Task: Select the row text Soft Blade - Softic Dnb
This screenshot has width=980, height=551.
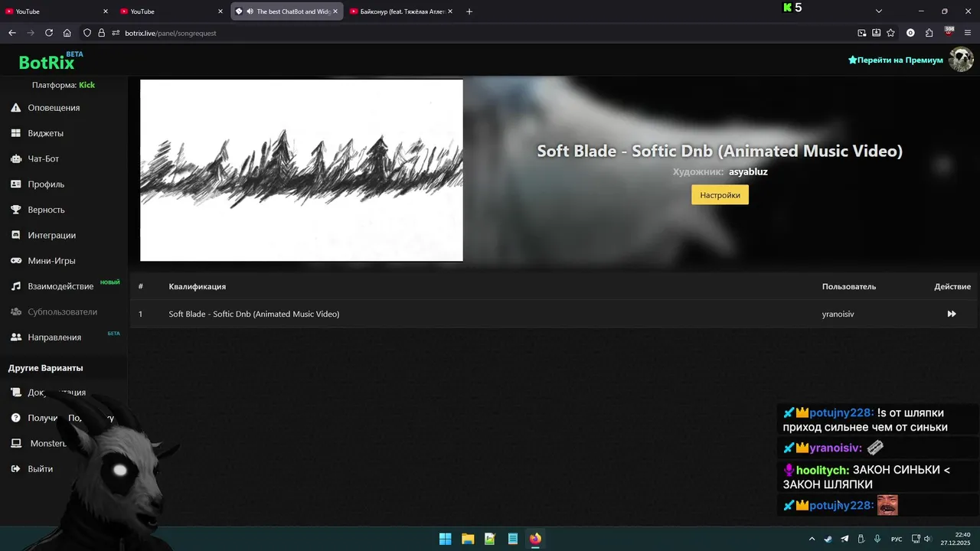Action: point(253,314)
